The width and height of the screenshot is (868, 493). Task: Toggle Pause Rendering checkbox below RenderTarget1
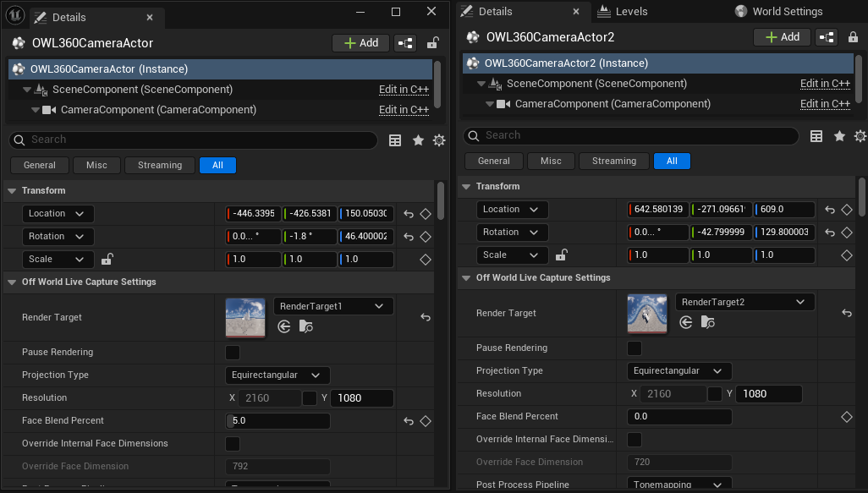[233, 353]
